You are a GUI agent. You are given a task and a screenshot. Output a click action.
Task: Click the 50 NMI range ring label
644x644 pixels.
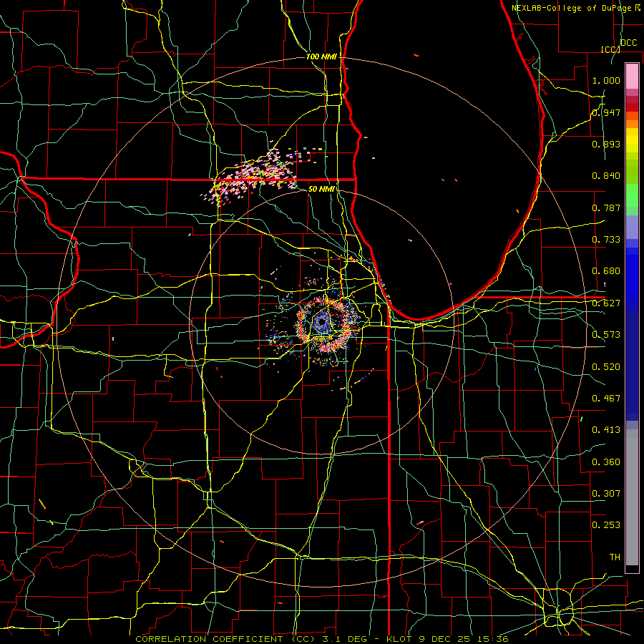(x=321, y=189)
